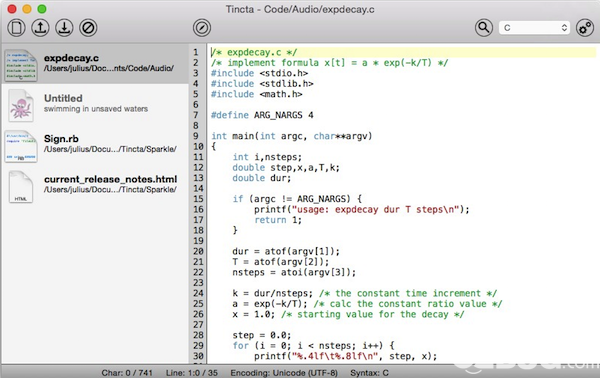Click 'nsteps = atoi(argv[3]);' line

(x=294, y=272)
